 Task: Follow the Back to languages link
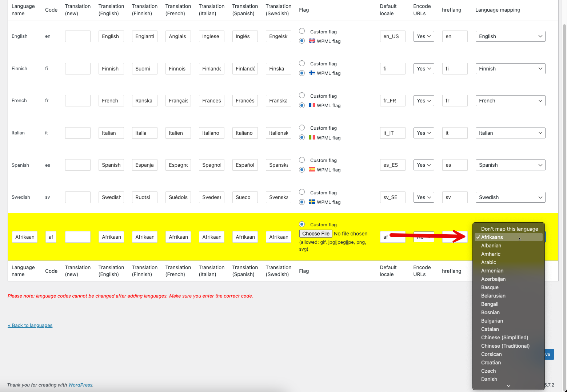point(30,325)
